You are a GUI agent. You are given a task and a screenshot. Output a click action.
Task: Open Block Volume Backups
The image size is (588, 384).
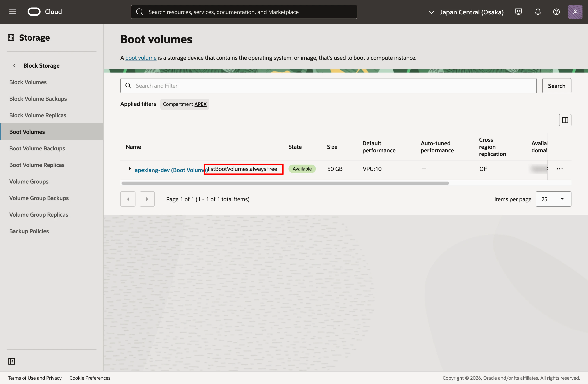38,99
